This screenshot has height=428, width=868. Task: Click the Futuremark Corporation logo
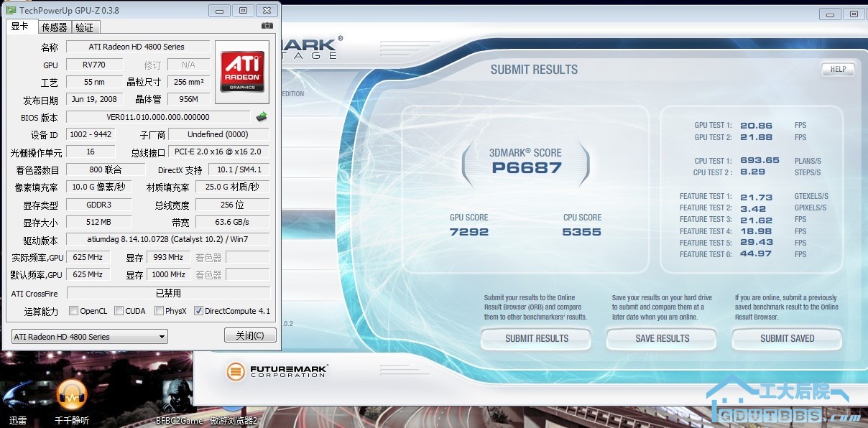pos(277,371)
